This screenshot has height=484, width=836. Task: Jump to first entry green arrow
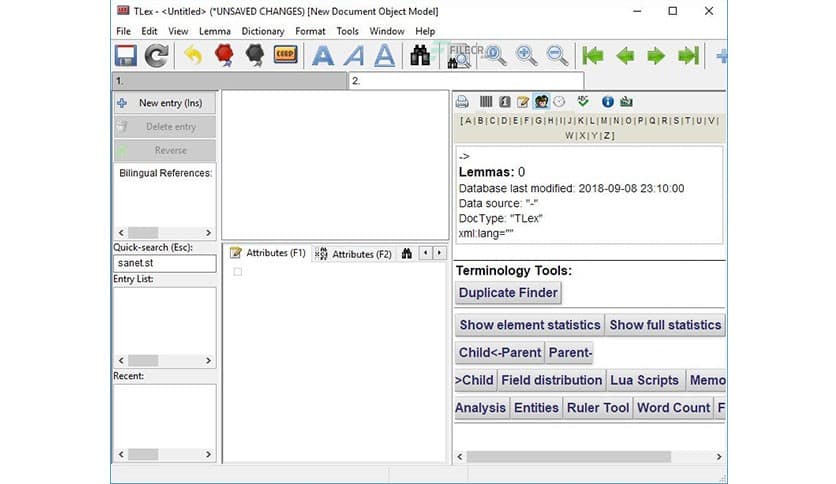[x=592, y=55]
